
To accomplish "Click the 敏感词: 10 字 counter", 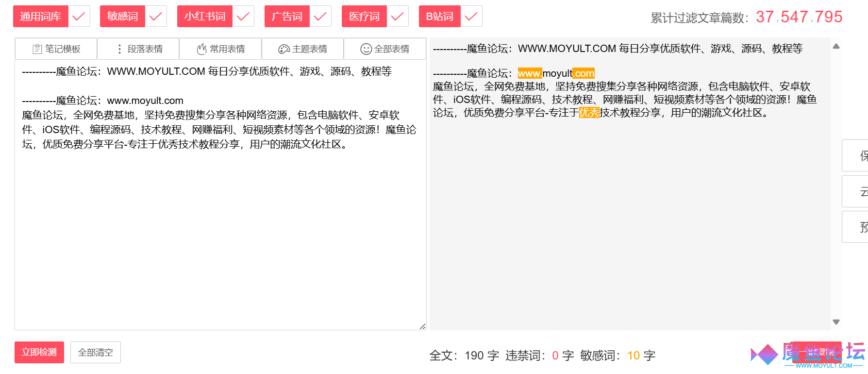I will [x=618, y=356].
